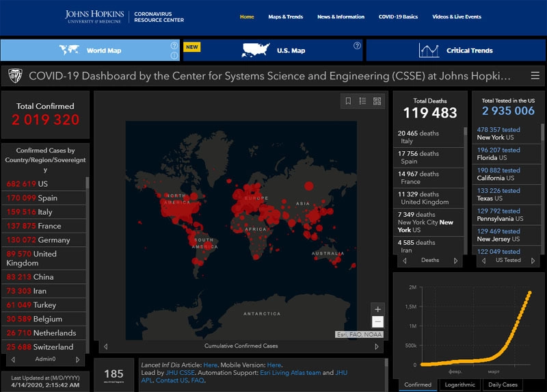This screenshot has width=547, height=392.
Task: Open COVID-19 Basics menu item
Action: coord(398,16)
